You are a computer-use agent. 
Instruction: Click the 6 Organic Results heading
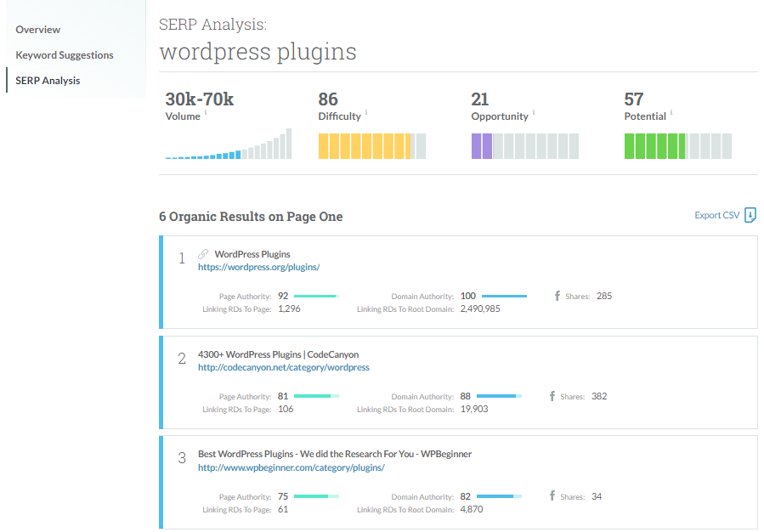[x=251, y=217]
